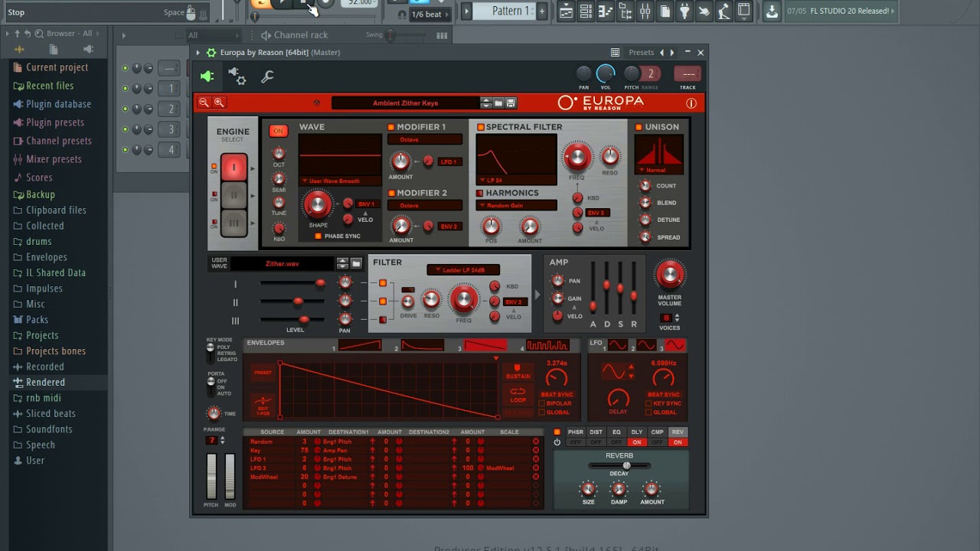Select envelope 4 tab
The width and height of the screenshot is (980, 551).
pos(548,346)
